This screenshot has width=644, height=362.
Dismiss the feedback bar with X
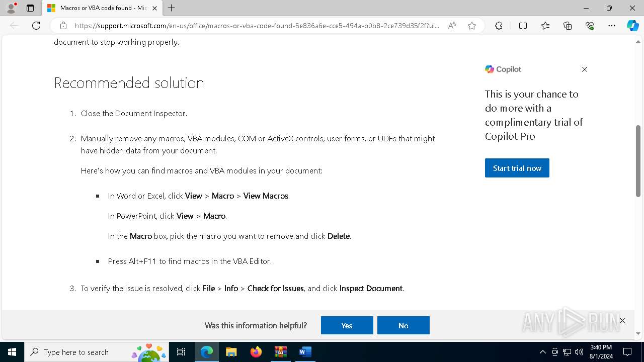coord(622,320)
